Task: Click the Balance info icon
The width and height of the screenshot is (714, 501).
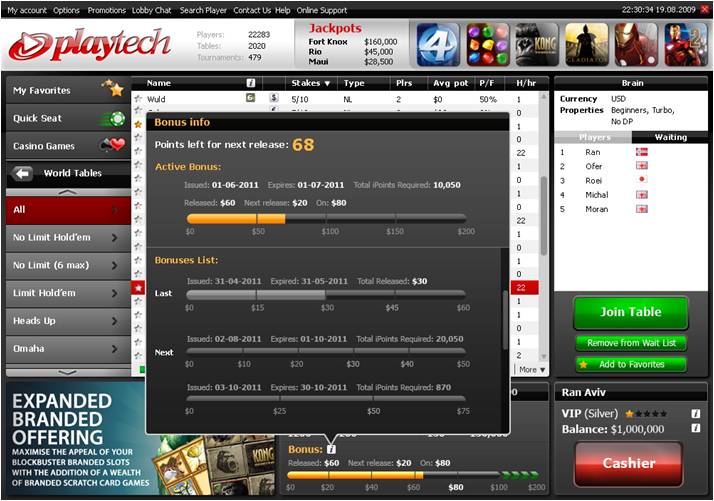Action: pos(696,428)
